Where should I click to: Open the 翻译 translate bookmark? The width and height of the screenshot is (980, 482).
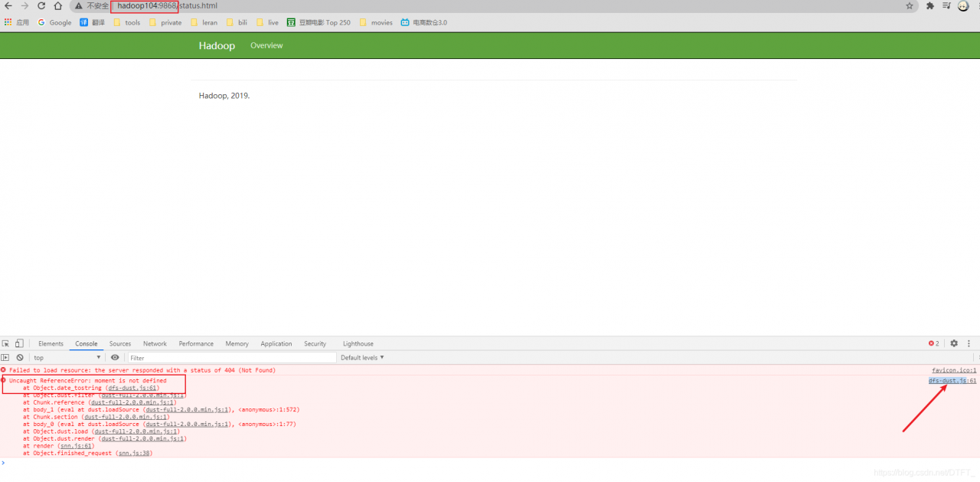[93, 22]
